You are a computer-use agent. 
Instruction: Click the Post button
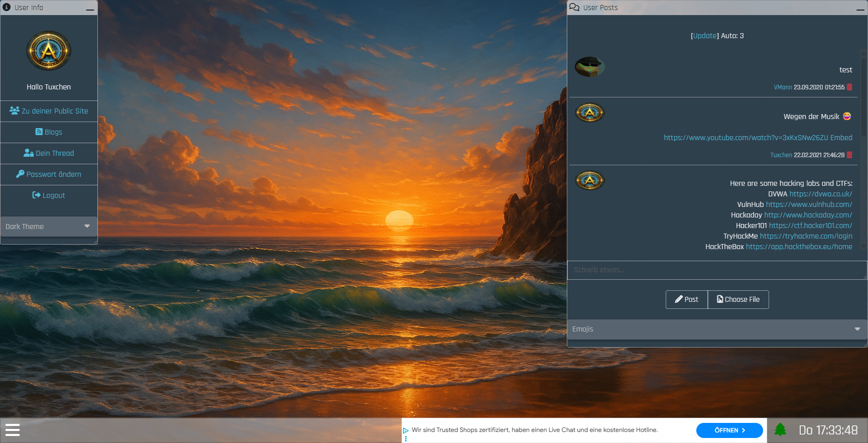[687, 299]
